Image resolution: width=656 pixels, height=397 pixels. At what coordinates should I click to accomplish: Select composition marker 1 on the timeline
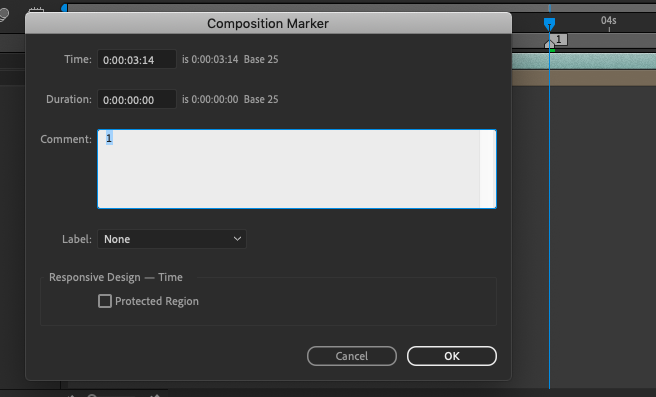[x=557, y=41]
